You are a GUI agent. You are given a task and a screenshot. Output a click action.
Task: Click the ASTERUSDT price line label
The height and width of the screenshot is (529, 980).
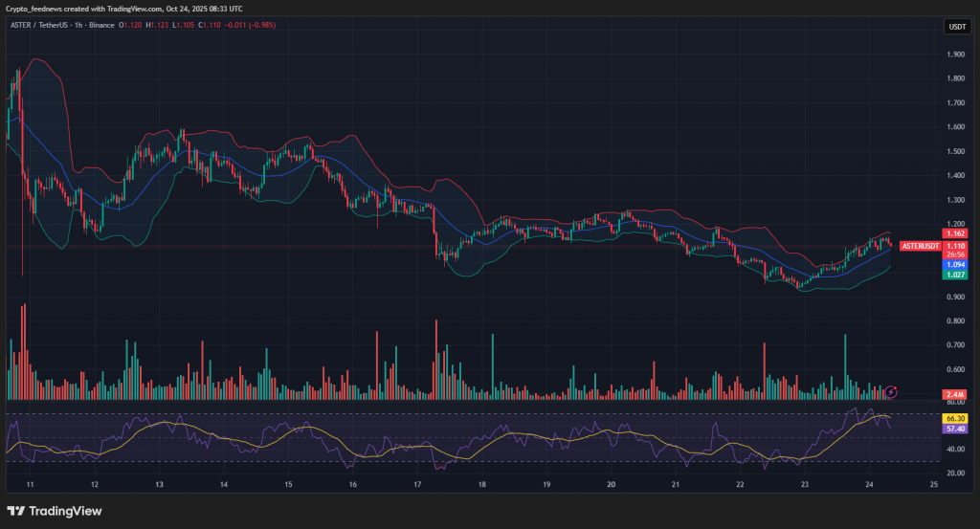(x=922, y=246)
